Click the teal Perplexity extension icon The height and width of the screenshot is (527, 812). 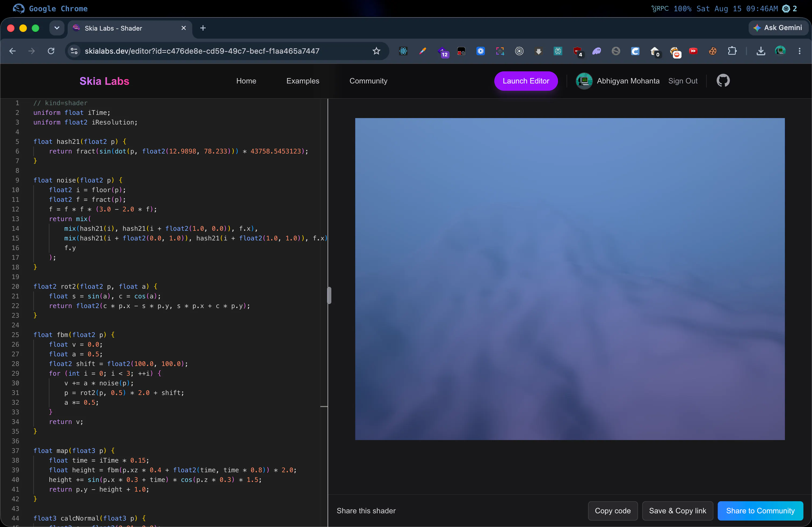558,51
